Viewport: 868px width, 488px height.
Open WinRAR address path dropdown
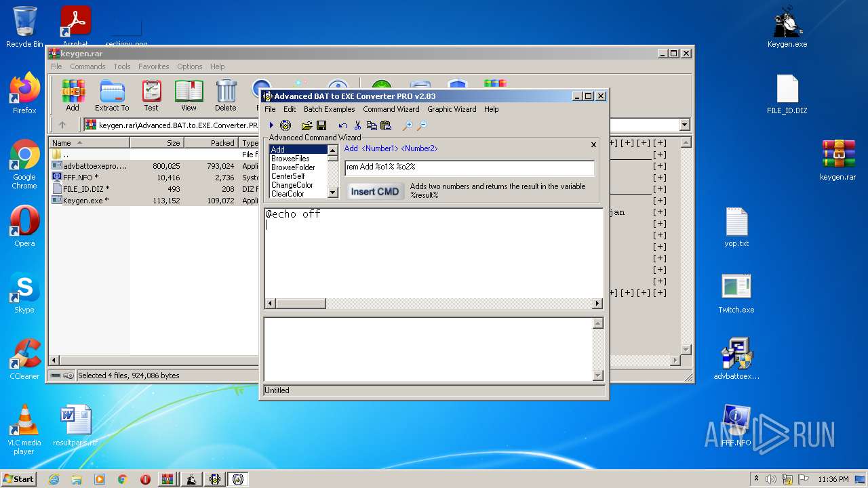coord(684,125)
